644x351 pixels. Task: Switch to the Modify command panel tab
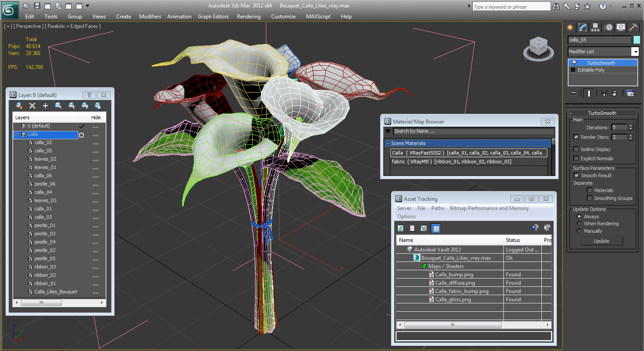point(583,28)
